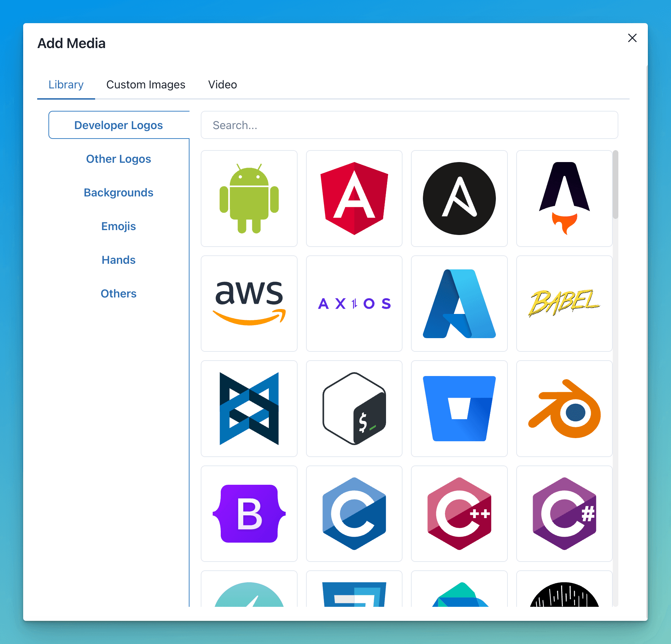The width and height of the screenshot is (671, 644).
Task: Insert the AWS logo
Action: coord(249,303)
